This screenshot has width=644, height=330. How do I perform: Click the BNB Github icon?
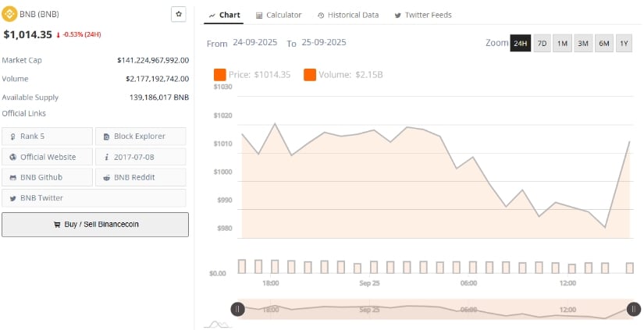coord(13,178)
